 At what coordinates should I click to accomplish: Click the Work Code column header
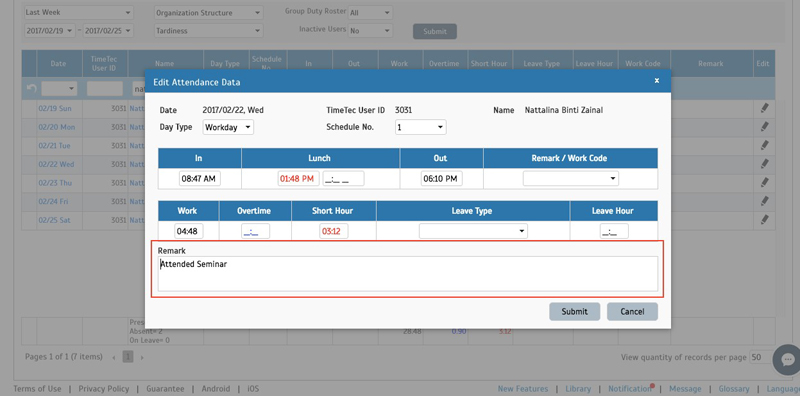point(643,64)
